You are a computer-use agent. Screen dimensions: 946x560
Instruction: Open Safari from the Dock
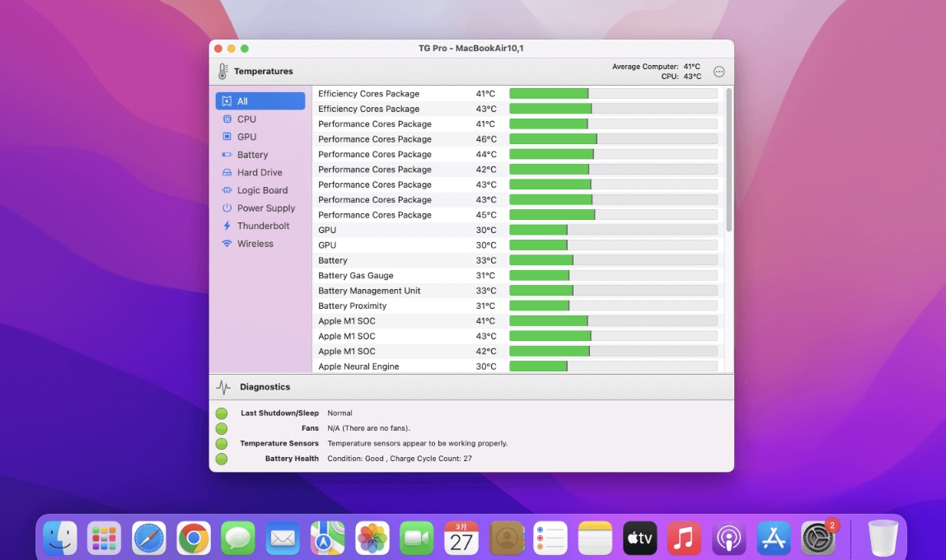point(149,539)
